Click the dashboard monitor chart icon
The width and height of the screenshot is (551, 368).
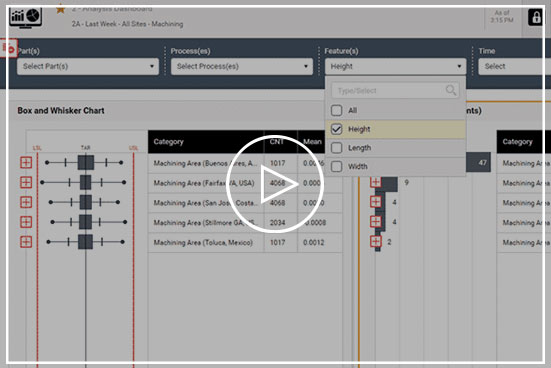(26, 17)
